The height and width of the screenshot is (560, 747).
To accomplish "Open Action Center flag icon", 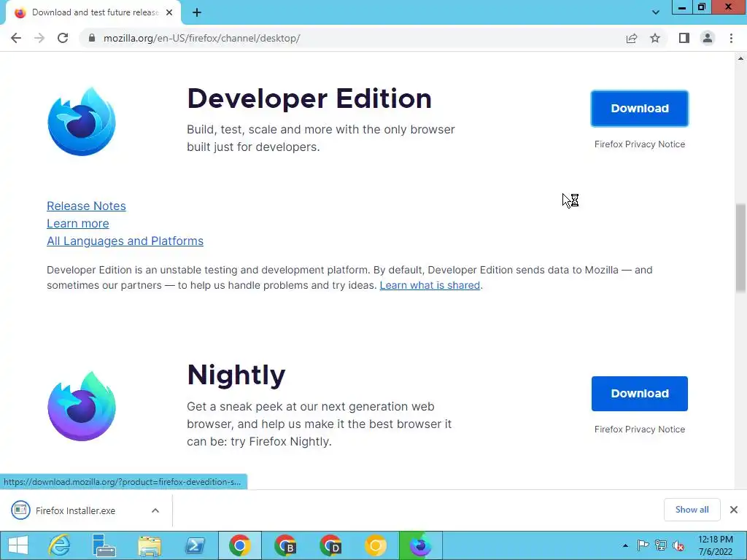I will (x=643, y=545).
